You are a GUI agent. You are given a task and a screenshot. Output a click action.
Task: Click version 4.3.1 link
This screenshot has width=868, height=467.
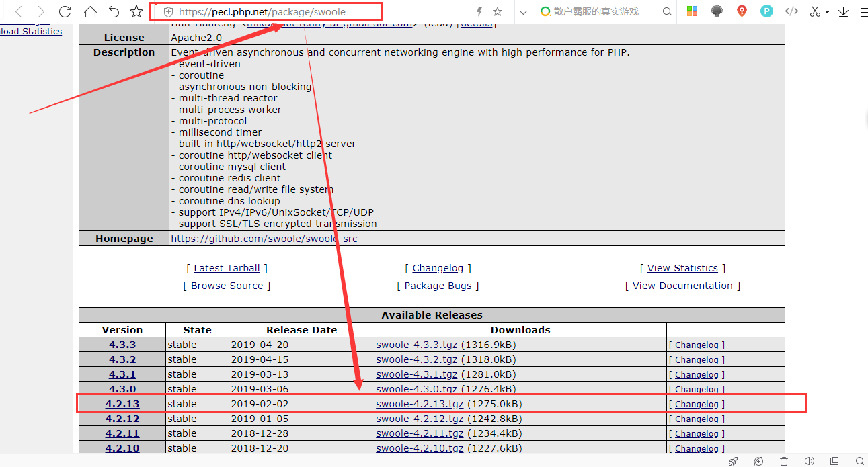122,374
